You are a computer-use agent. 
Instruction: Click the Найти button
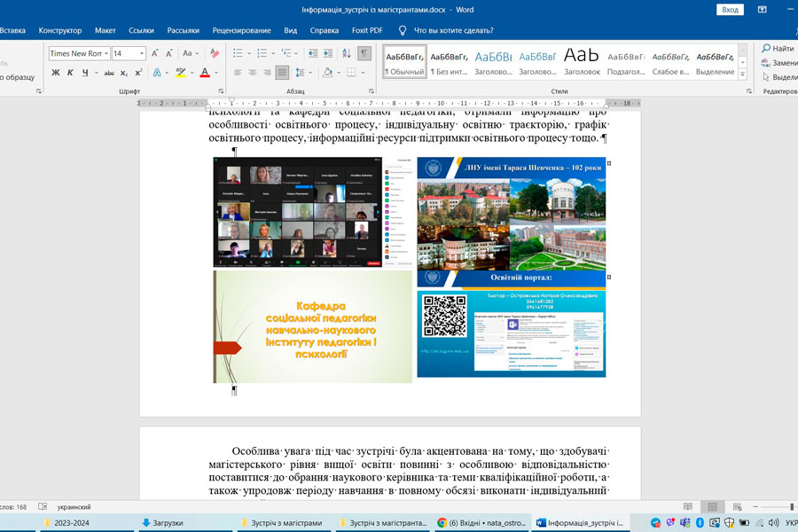(x=778, y=48)
